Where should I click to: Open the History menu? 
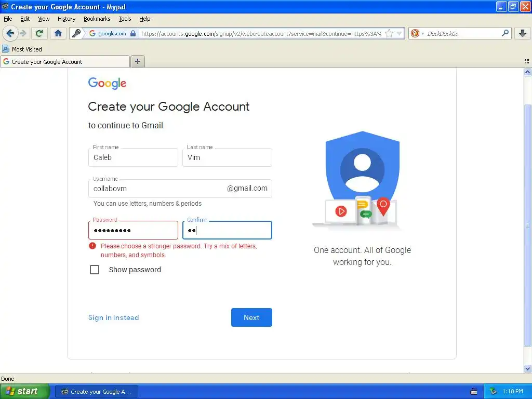point(66,19)
